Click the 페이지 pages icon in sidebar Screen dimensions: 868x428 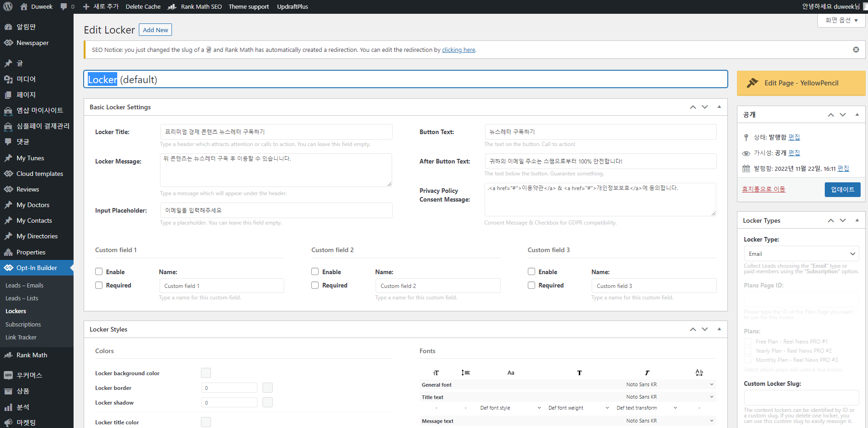8,95
